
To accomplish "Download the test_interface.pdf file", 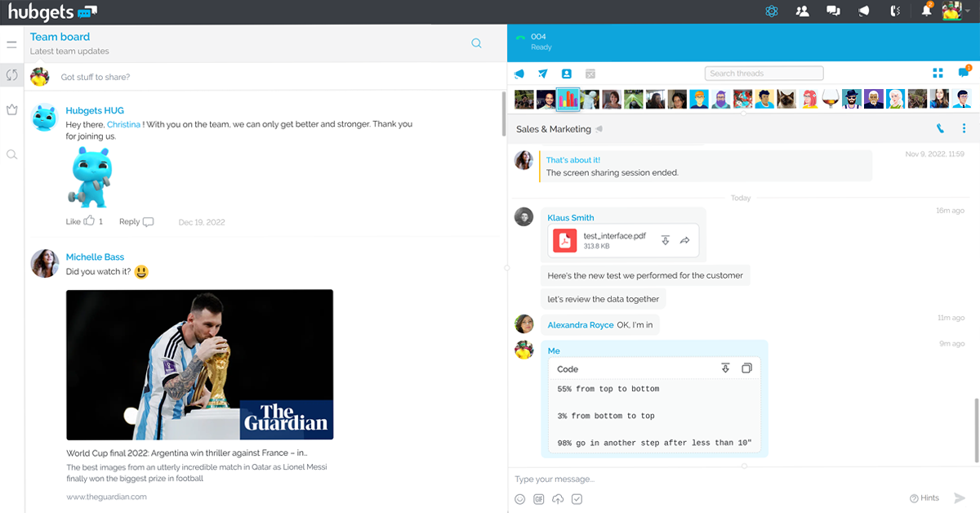I will point(666,240).
